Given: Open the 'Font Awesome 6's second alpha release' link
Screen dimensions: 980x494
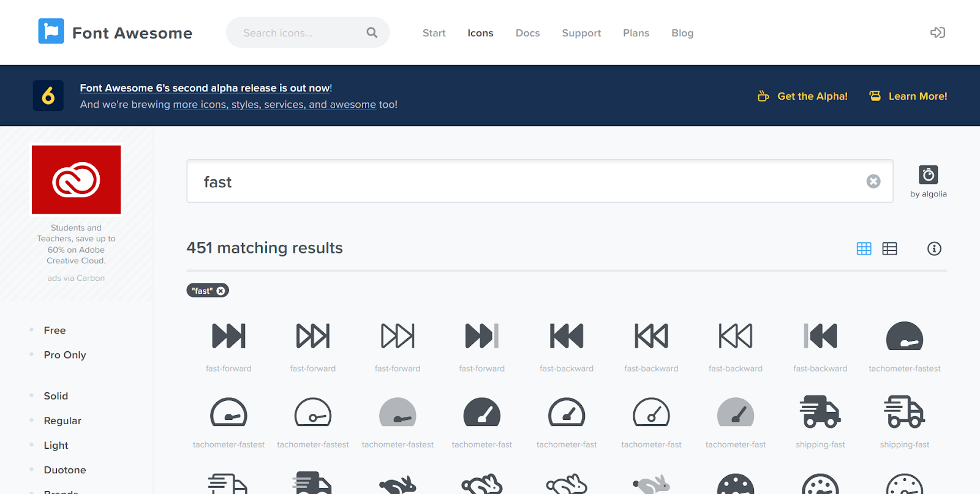Looking at the screenshot, I should (206, 88).
